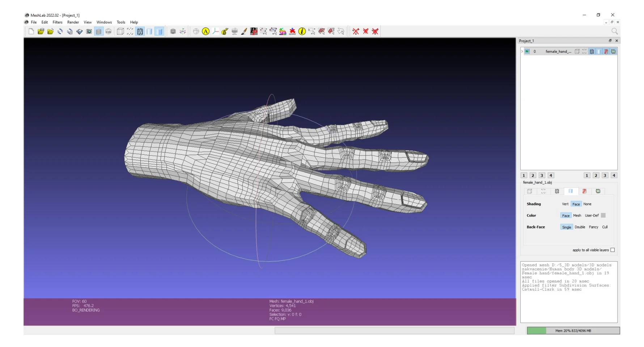Open the yellow Get Info tool
The image size is (644, 347).
[x=302, y=31]
